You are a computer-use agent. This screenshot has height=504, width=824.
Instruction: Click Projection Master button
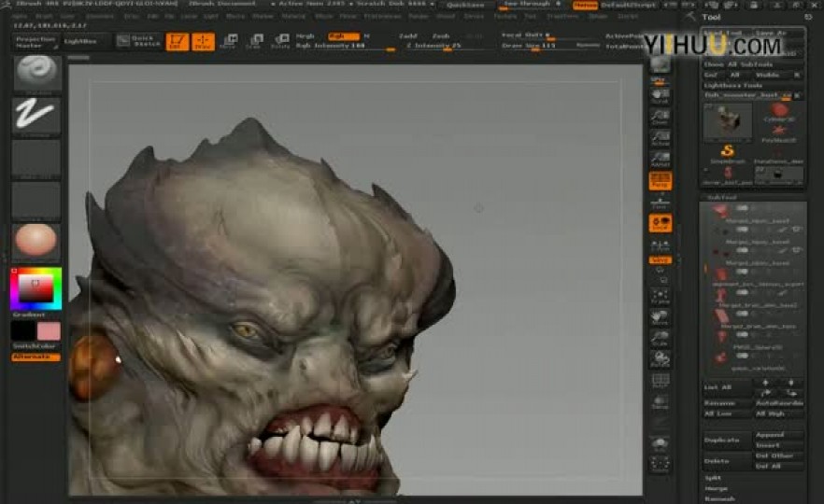(x=36, y=42)
